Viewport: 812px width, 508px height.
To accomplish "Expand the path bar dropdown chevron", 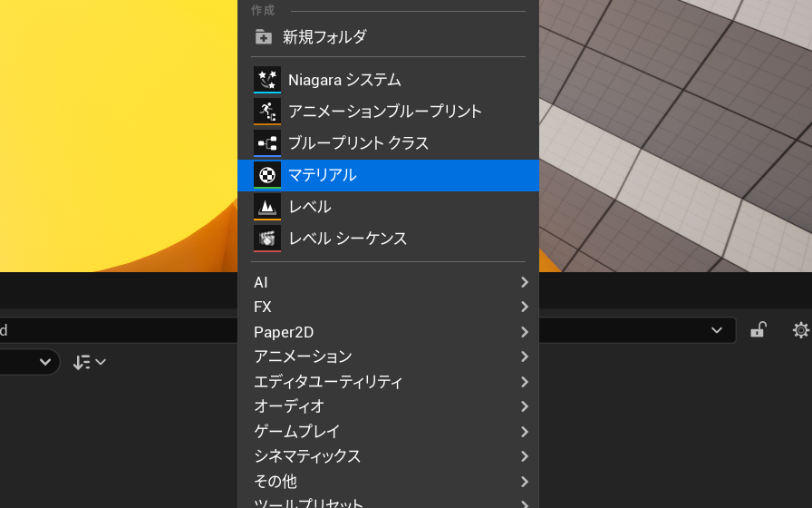I will (x=717, y=330).
